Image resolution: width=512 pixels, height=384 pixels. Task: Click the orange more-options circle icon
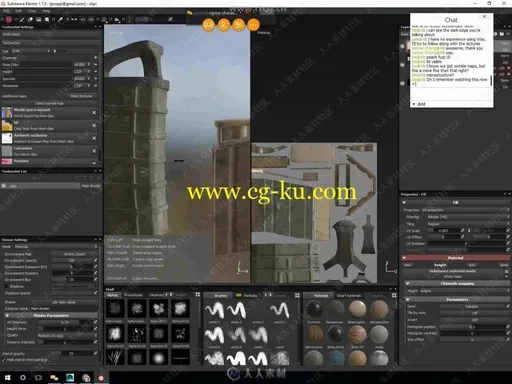click(x=254, y=25)
